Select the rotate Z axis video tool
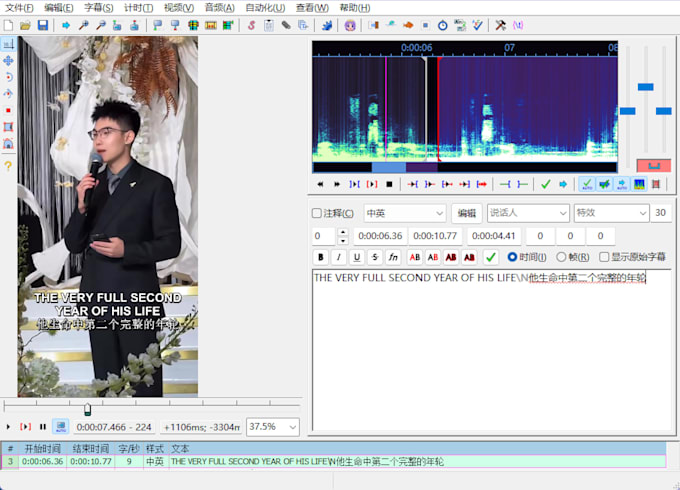 point(8,77)
